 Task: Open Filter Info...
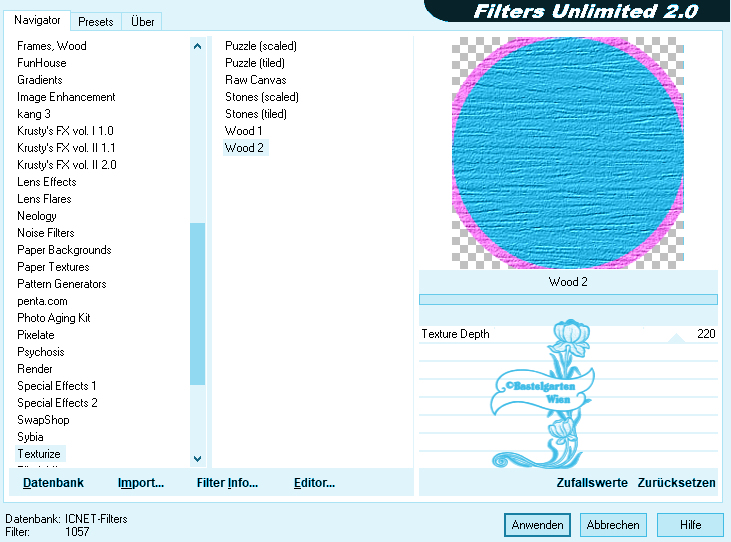[x=227, y=483]
